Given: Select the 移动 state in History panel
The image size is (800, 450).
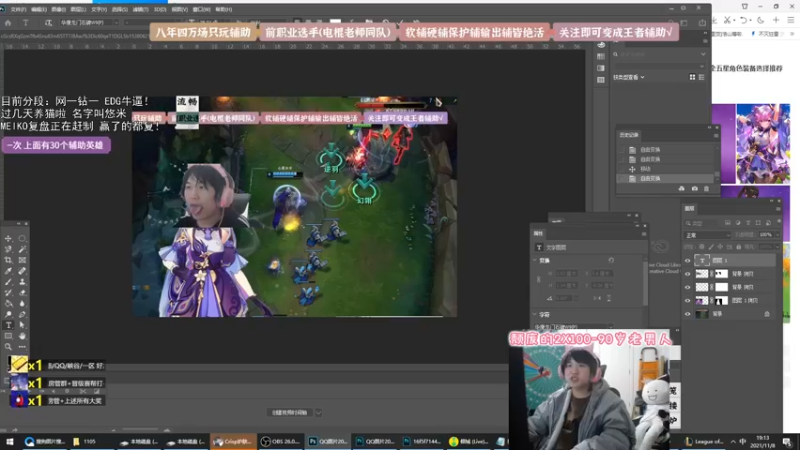Looking at the screenshot, I should tap(666, 169).
